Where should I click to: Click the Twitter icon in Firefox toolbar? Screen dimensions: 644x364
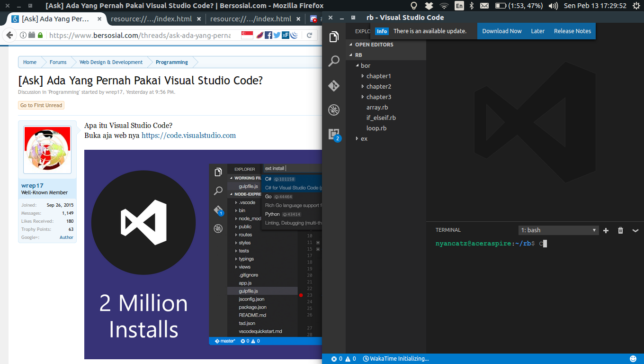tap(277, 36)
